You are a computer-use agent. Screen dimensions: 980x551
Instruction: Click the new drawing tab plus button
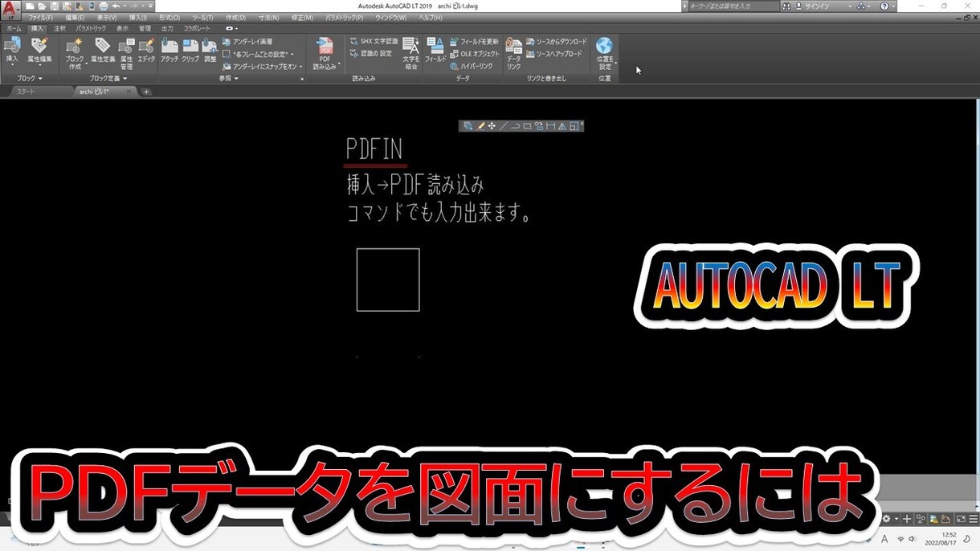point(146,92)
